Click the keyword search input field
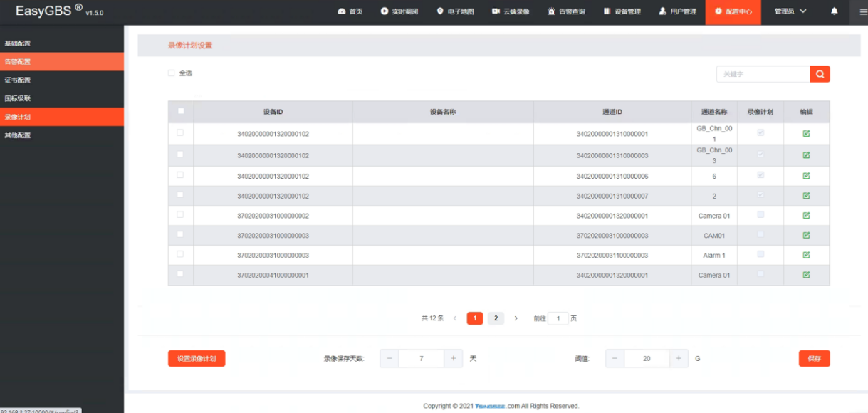 point(763,74)
